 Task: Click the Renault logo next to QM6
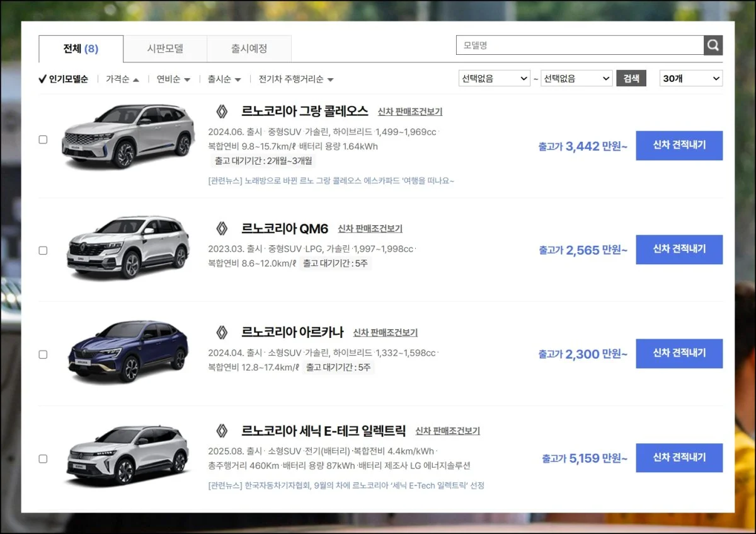click(x=222, y=228)
